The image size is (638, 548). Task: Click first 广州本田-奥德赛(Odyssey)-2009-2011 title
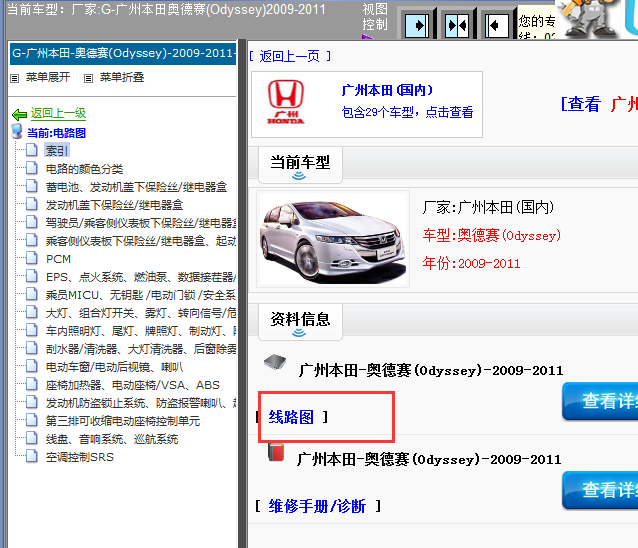pyautogui.click(x=431, y=370)
